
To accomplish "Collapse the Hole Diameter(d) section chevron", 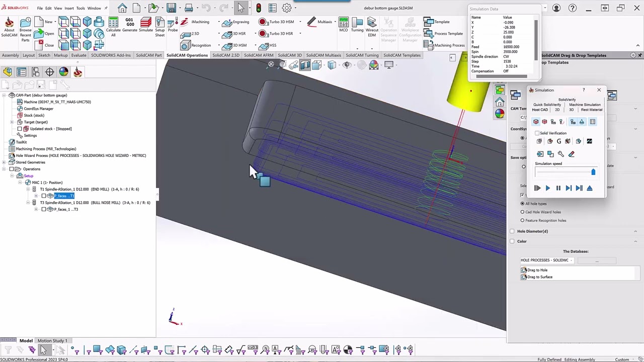I will pos(635,231).
